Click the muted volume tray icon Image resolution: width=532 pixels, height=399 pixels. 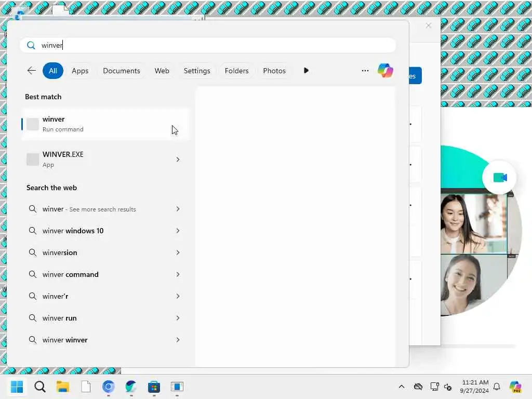[448, 387]
